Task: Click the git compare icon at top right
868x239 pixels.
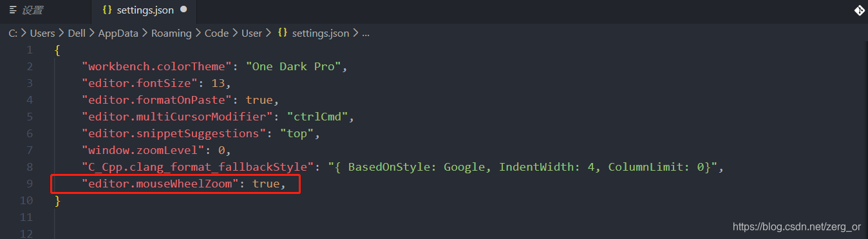Action: coord(859,10)
